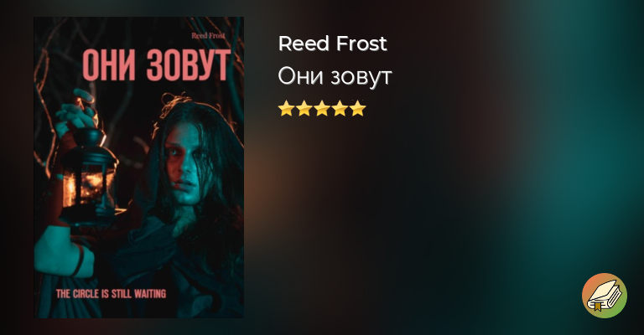Open the author name Reed Frost heading
Screen dimensions: 644x335
click(x=333, y=44)
